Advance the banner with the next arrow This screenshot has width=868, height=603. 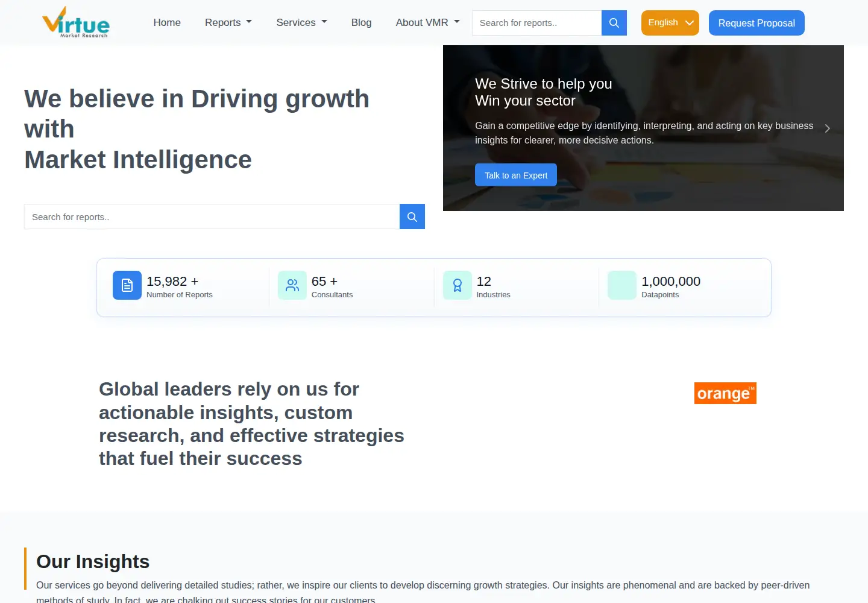[x=828, y=128]
